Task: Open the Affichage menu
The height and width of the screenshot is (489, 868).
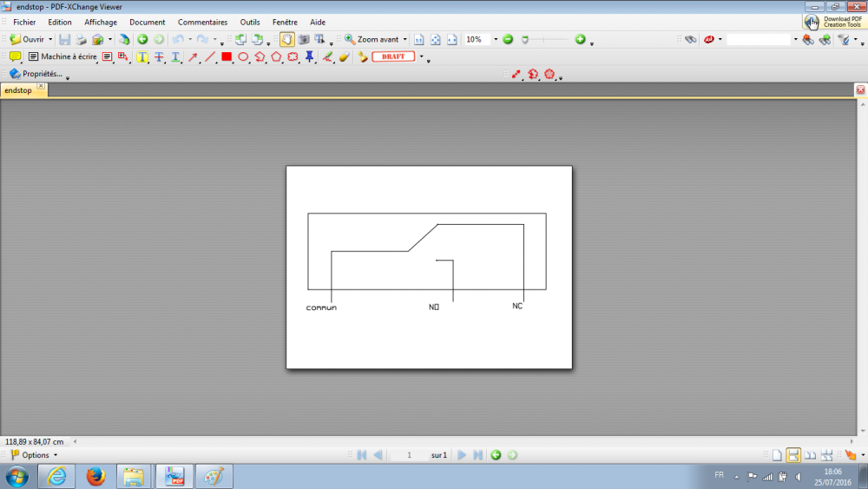Action: tap(101, 22)
